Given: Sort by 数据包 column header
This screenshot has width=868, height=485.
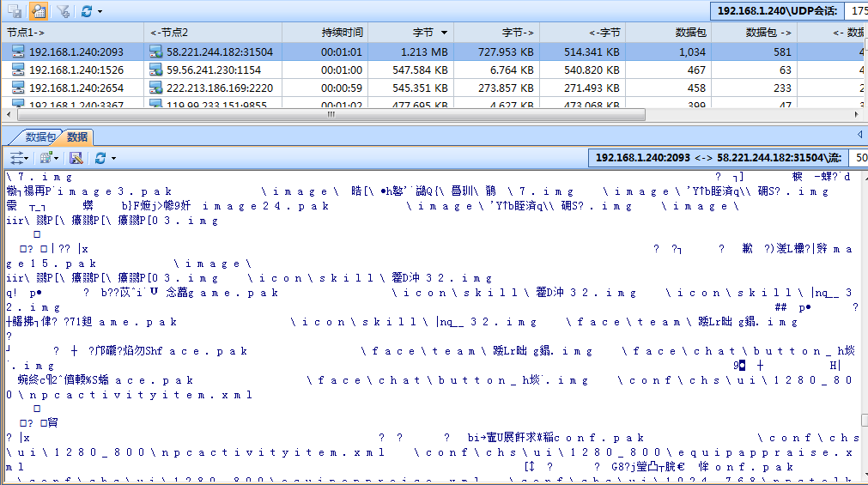Looking at the screenshot, I should pyautogui.click(x=668, y=33).
